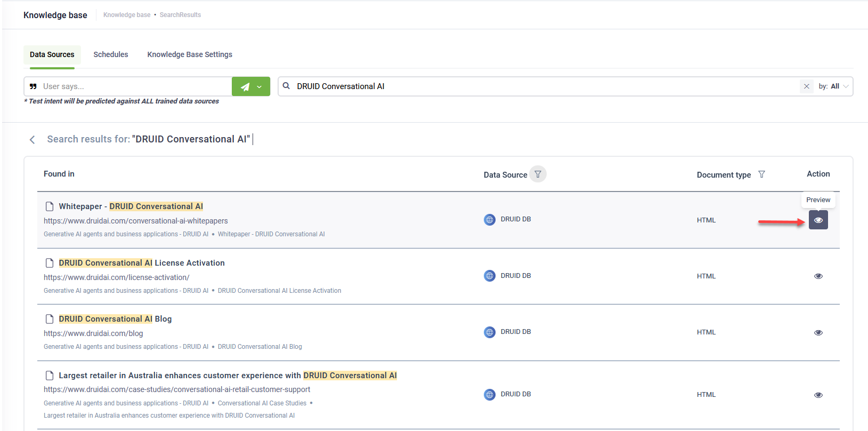
Task: Click 'DRUID DB' in the Blog row
Action: point(516,332)
